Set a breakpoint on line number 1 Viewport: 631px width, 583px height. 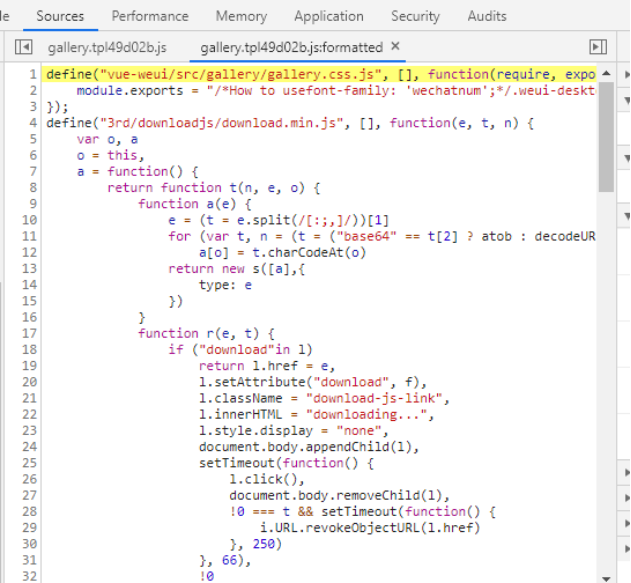(32, 74)
